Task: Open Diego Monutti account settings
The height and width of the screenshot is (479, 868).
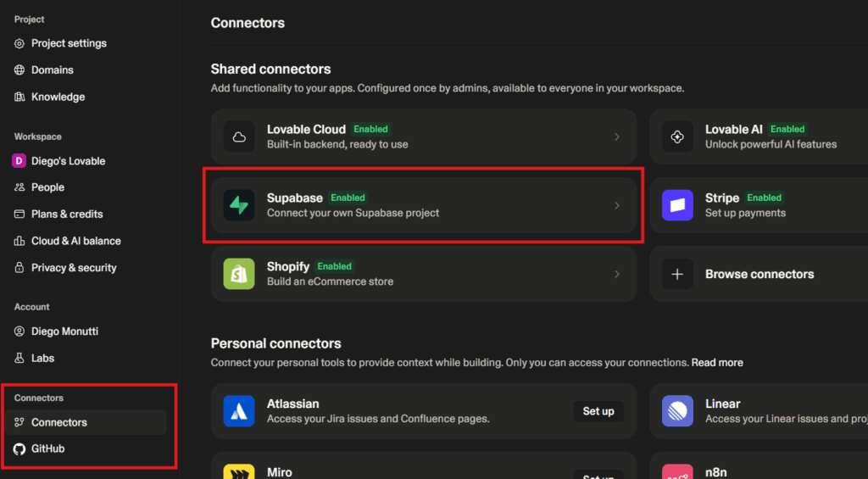Action: (x=86, y=331)
